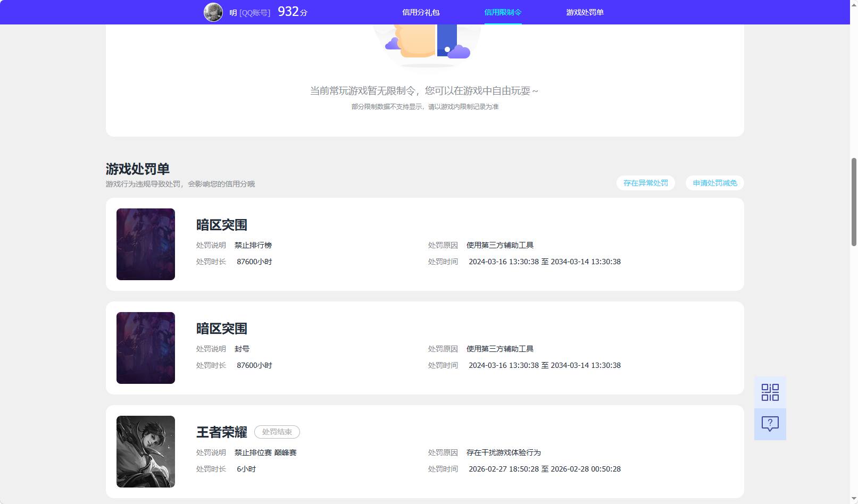Image resolution: width=858 pixels, height=504 pixels.
Task: Click the user avatar next to 明
Action: coord(213,12)
